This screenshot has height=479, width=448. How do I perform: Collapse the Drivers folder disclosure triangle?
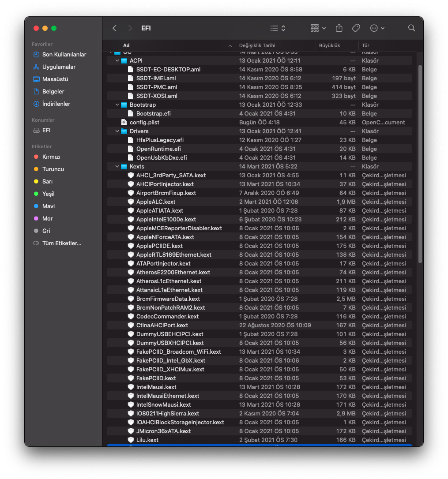117,131
